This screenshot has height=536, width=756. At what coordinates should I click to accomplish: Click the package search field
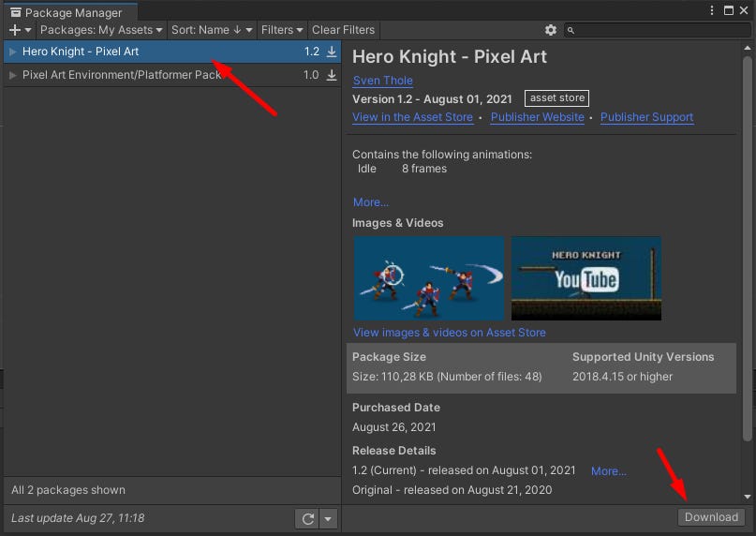[x=658, y=30]
